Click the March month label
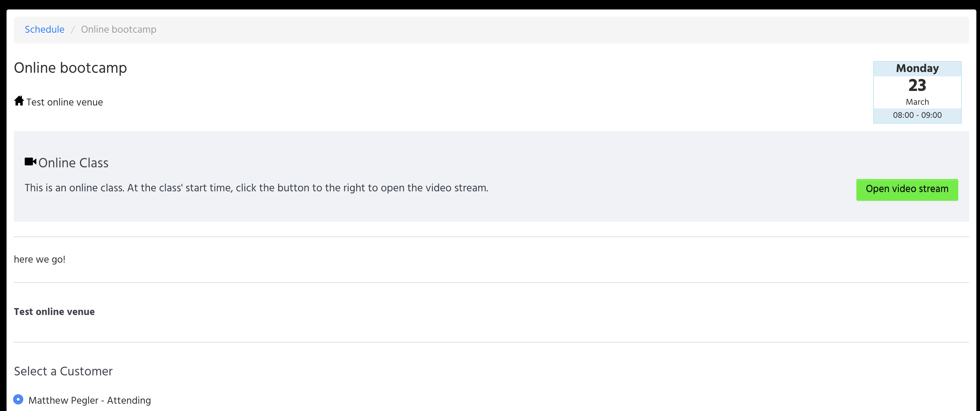The height and width of the screenshot is (411, 980). pyautogui.click(x=917, y=102)
